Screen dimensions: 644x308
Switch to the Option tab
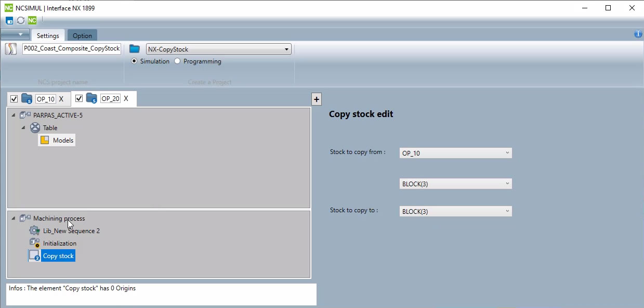[82, 36]
